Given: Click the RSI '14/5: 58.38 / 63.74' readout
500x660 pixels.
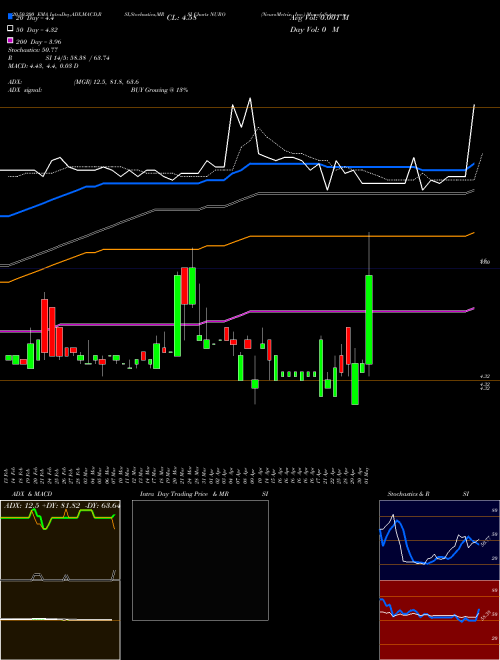Looking at the screenshot, I should click(x=78, y=58).
